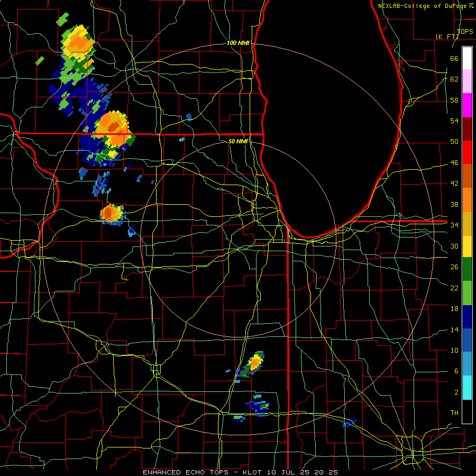Click the 62 legend value
The width and height of the screenshot is (476, 476).
[x=454, y=79]
